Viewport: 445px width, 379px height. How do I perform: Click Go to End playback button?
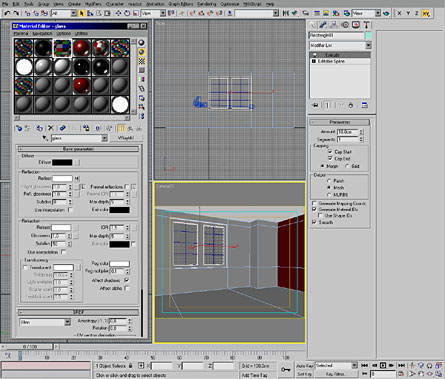click(x=401, y=366)
